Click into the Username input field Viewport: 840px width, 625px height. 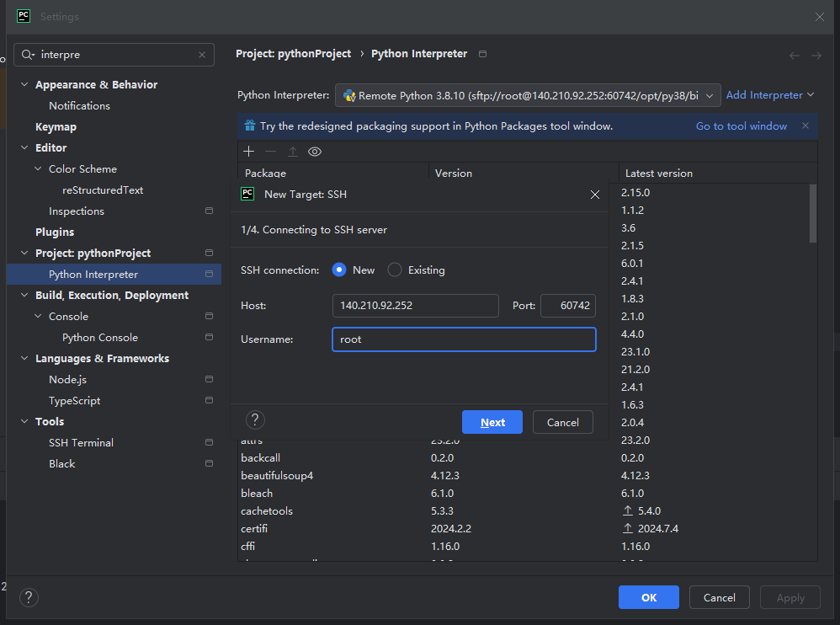[x=464, y=339]
